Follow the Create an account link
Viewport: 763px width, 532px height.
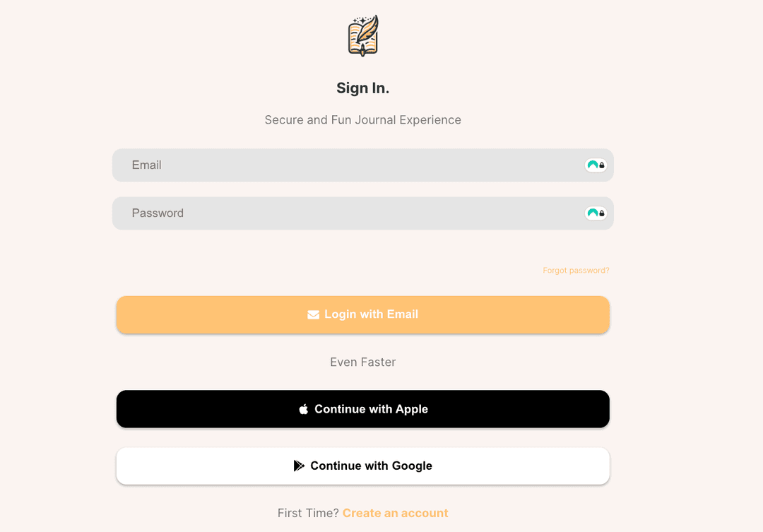(x=395, y=513)
